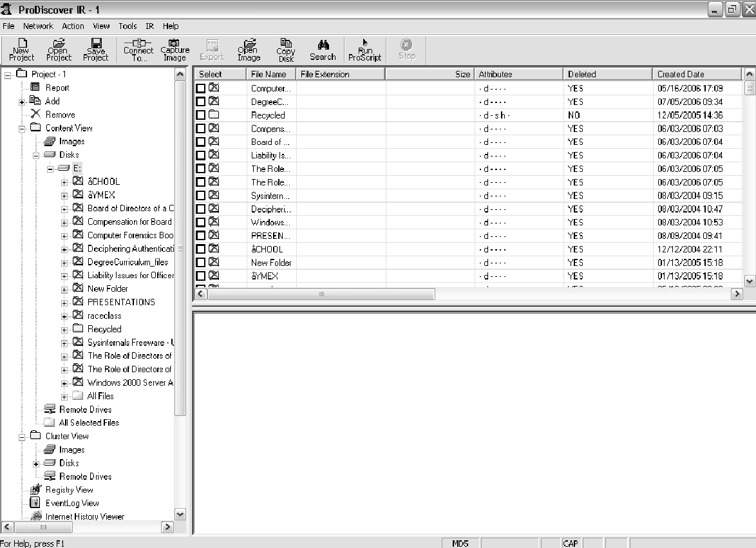Check the box for Liability Is... row
The height and width of the screenshot is (548, 756).
click(200, 155)
